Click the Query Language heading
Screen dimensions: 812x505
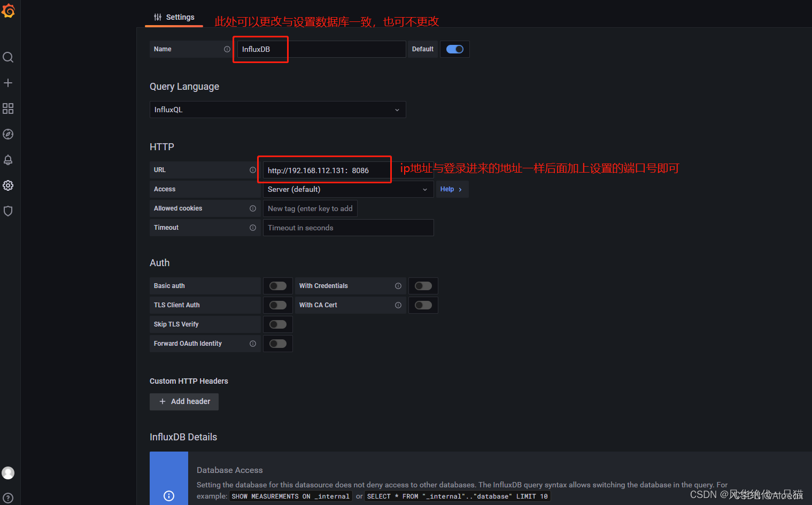click(184, 87)
